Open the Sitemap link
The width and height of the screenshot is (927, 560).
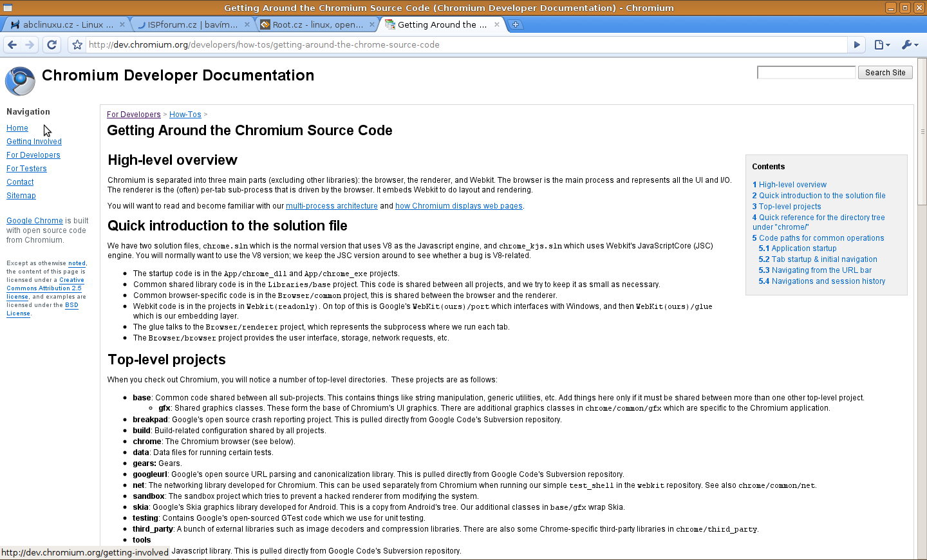tap(21, 196)
